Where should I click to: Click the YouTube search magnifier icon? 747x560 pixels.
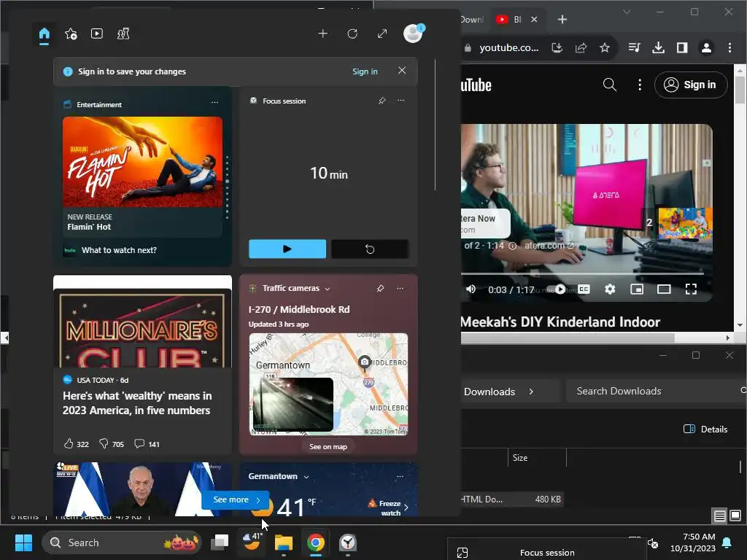click(x=610, y=85)
